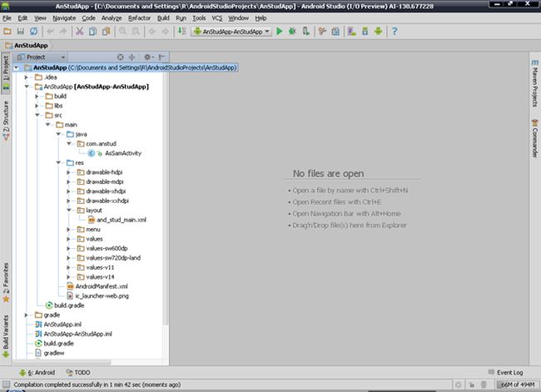This screenshot has width=541, height=392.
Task: Open the Event Log
Action: [x=505, y=372]
